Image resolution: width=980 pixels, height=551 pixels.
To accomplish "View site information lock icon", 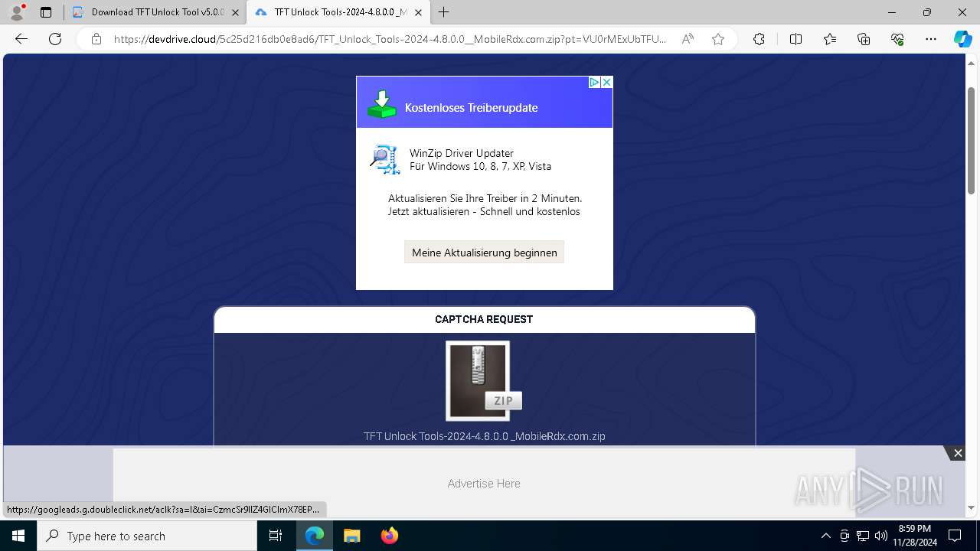I will [x=96, y=39].
